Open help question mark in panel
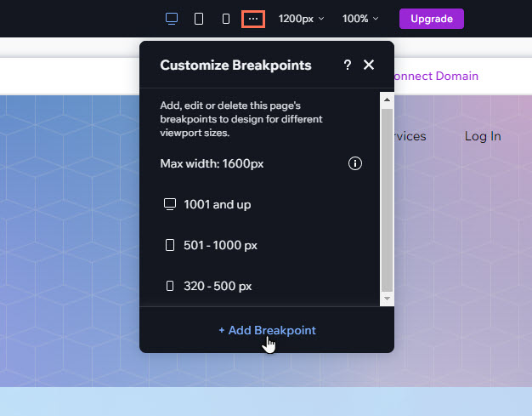The width and height of the screenshot is (532, 416). coord(347,66)
